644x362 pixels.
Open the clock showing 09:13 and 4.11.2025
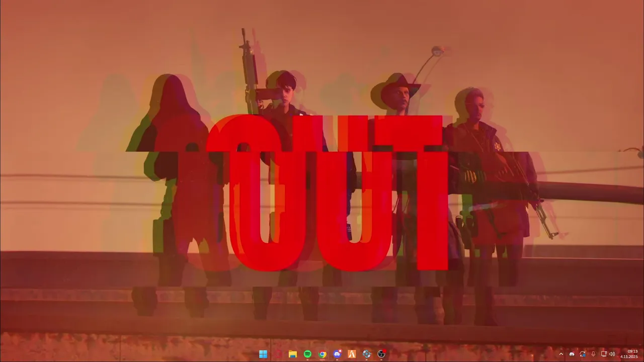tap(629, 354)
